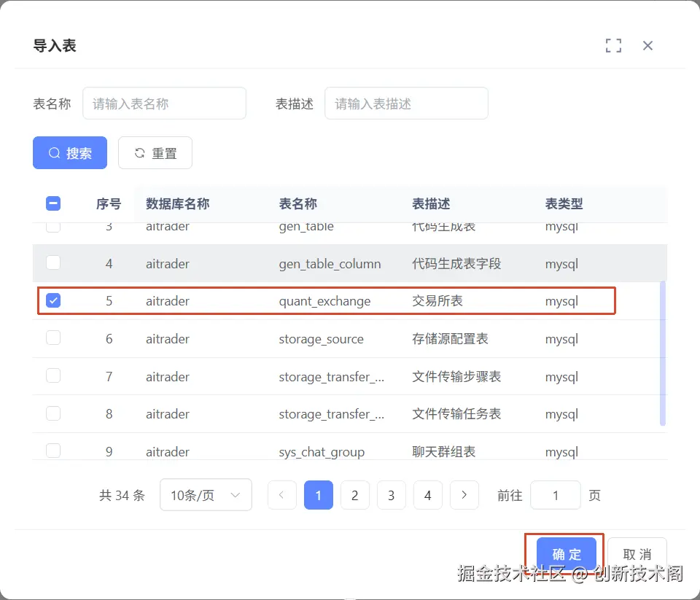Viewport: 700px width, 600px height.
Task: Click the 表类型 column header
Action: tap(564, 204)
